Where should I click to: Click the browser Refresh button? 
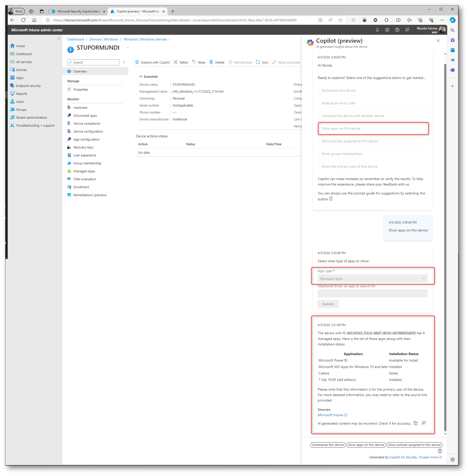[23, 20]
